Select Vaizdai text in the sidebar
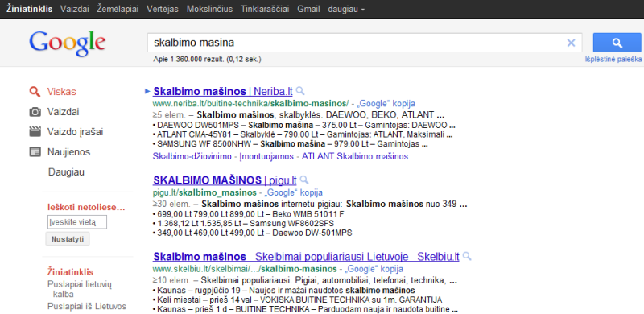 point(64,112)
